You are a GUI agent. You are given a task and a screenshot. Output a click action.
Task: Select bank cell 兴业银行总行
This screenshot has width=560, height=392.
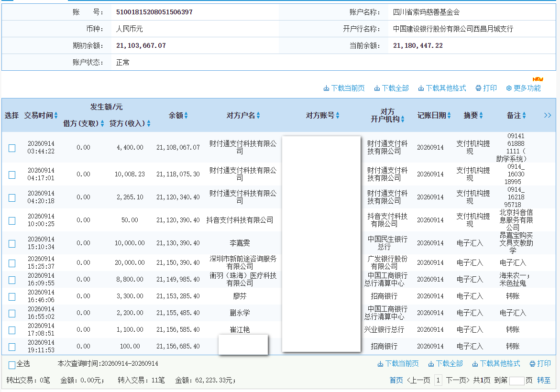[x=384, y=329]
